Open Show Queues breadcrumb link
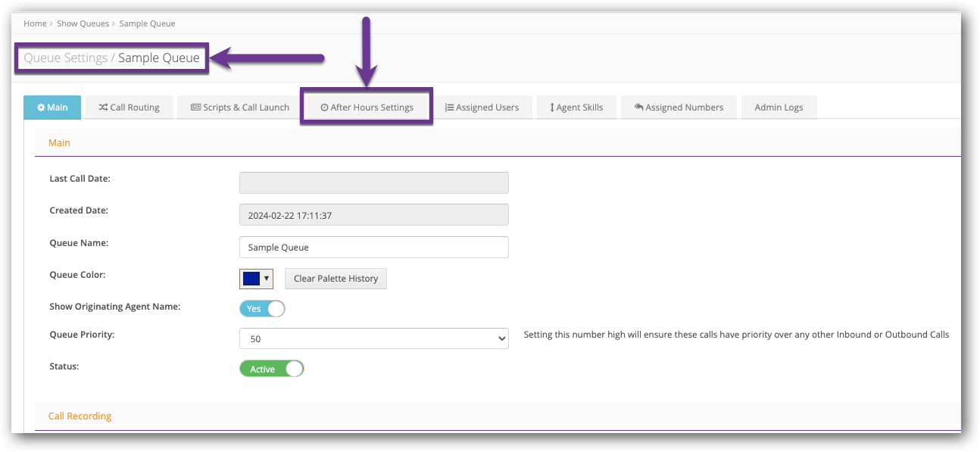Image resolution: width=980 pixels, height=452 pixels. [83, 23]
